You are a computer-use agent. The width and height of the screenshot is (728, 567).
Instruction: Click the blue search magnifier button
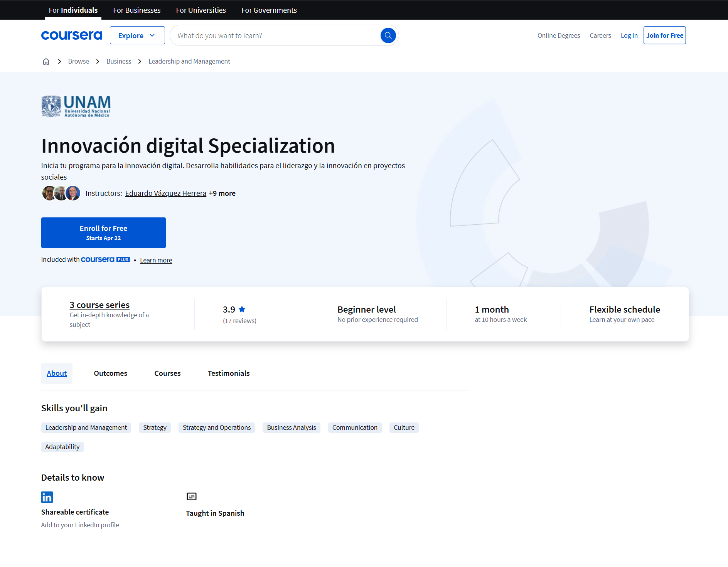(388, 35)
